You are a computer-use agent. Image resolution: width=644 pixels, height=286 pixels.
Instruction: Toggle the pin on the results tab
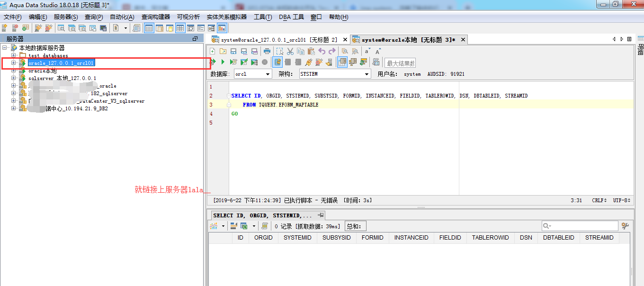tap(321, 215)
